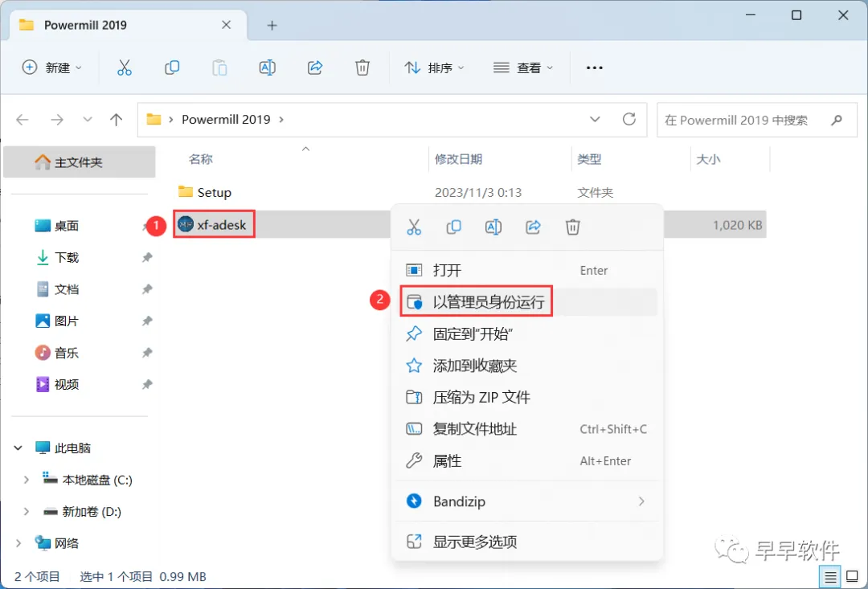Sort by the 类型 column header
Viewport: 868px width, 589px height.
pyautogui.click(x=589, y=159)
